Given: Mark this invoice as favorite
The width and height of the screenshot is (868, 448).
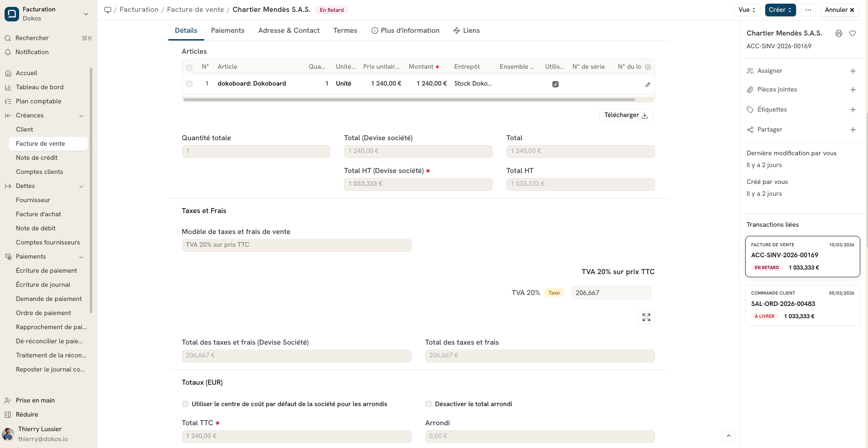Looking at the screenshot, I should [853, 33].
